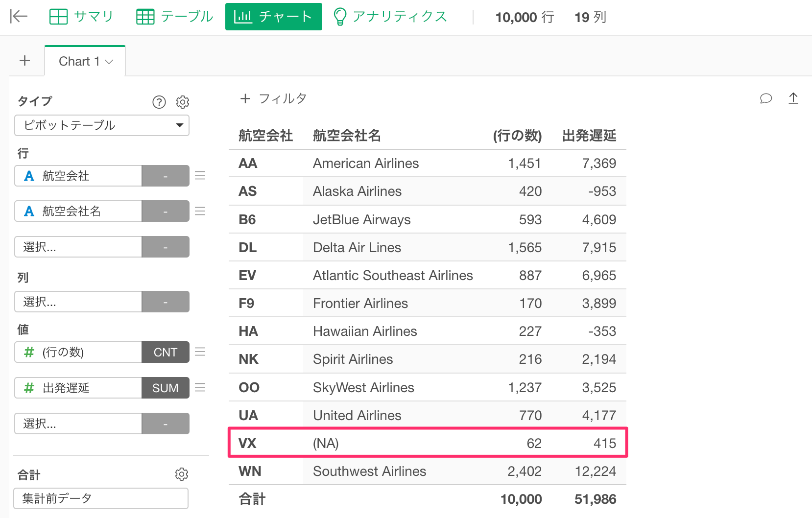Open the ピボットテーブル chart type dropdown
The height and width of the screenshot is (518, 812).
[102, 125]
